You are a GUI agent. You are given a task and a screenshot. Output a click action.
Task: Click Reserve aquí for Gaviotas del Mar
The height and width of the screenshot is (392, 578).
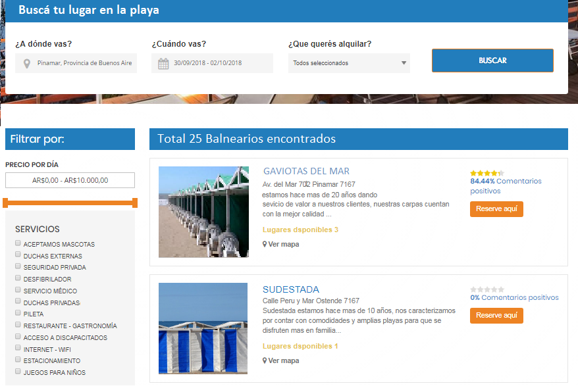tap(496, 209)
